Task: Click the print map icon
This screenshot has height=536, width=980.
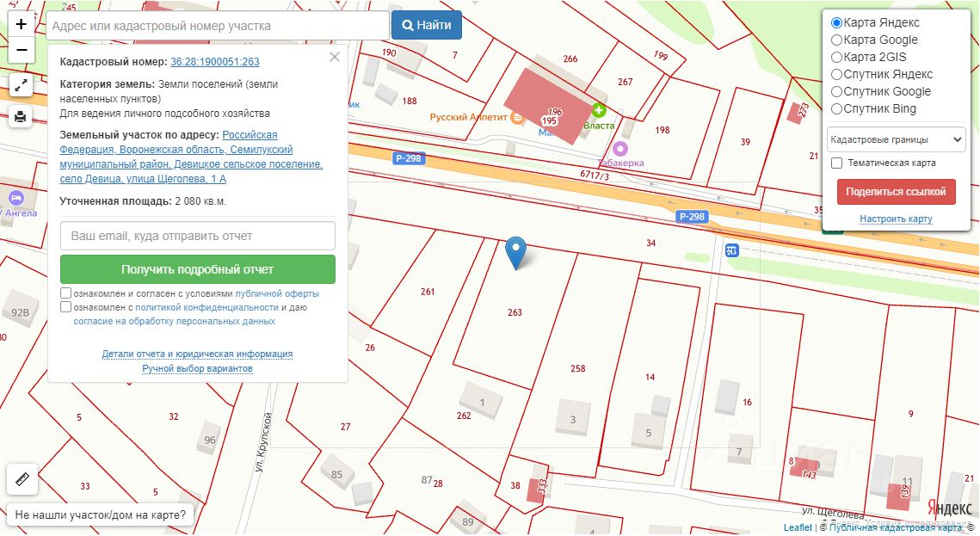Action: click(x=22, y=116)
